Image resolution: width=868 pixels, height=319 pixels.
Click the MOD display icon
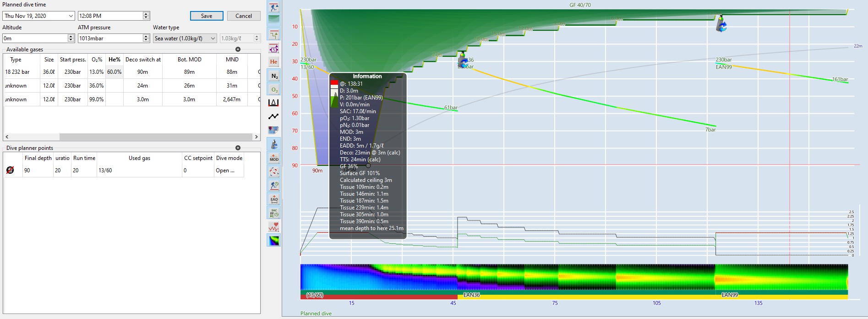[x=273, y=158]
